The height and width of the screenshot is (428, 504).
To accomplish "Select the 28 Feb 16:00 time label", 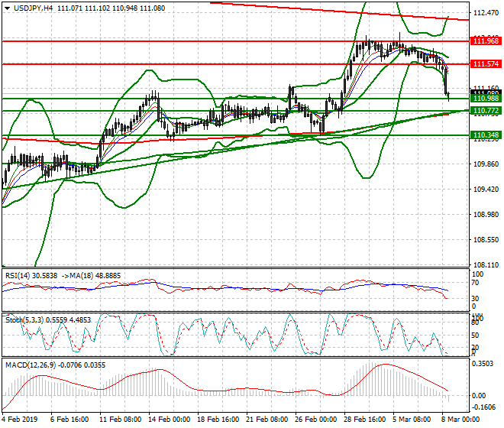I will point(364,420).
